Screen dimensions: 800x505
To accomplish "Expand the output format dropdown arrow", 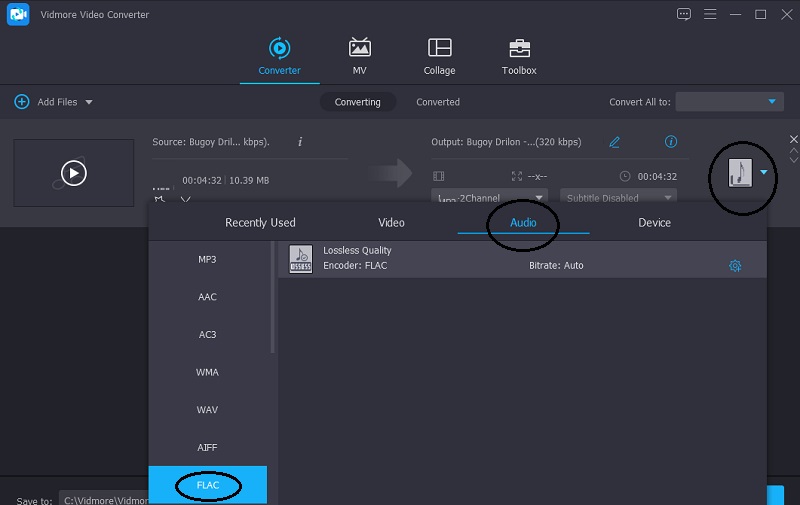I will pyautogui.click(x=764, y=173).
